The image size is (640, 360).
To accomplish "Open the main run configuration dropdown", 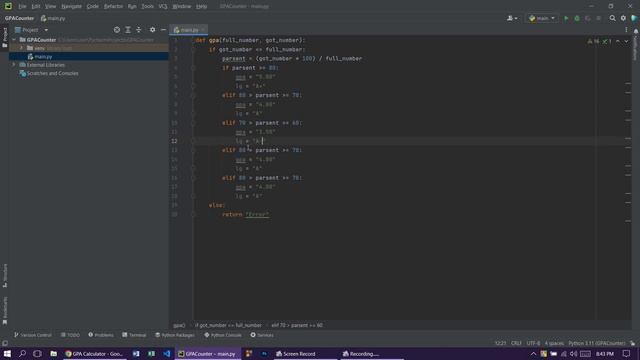I will pyautogui.click(x=542, y=18).
